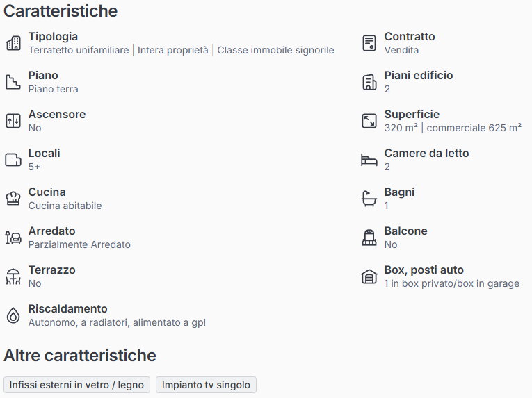
Task: Click the Altre caratteristiche heading
Action: pos(80,356)
